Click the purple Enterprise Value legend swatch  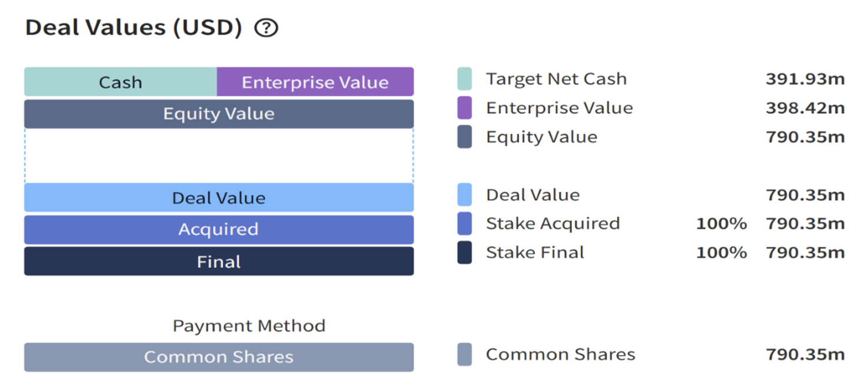(x=464, y=108)
